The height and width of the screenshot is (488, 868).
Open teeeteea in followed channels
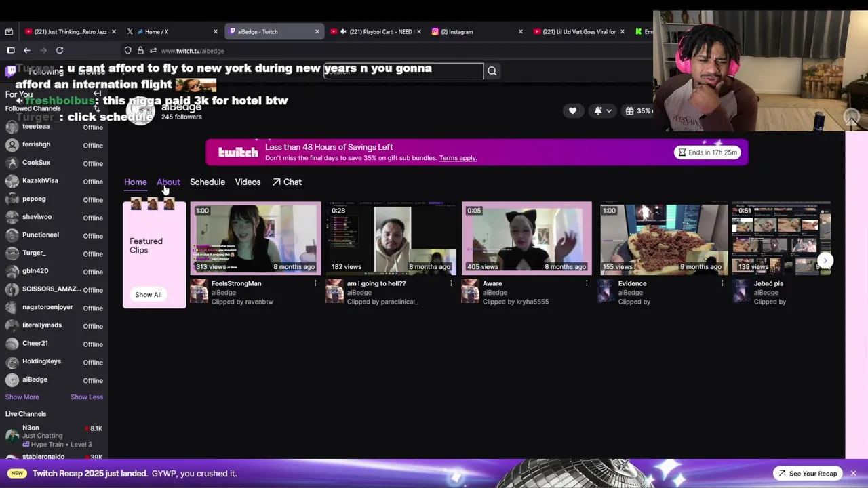click(x=54, y=127)
